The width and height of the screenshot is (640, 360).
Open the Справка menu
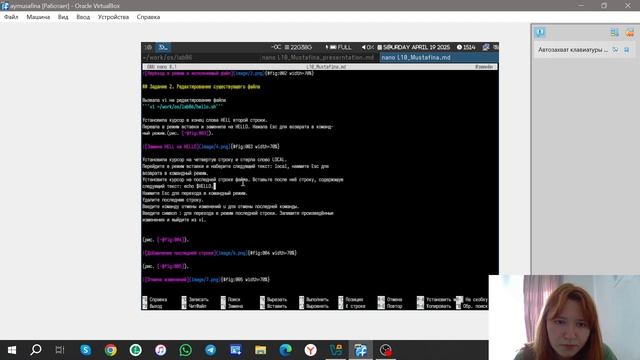pyautogui.click(x=148, y=17)
